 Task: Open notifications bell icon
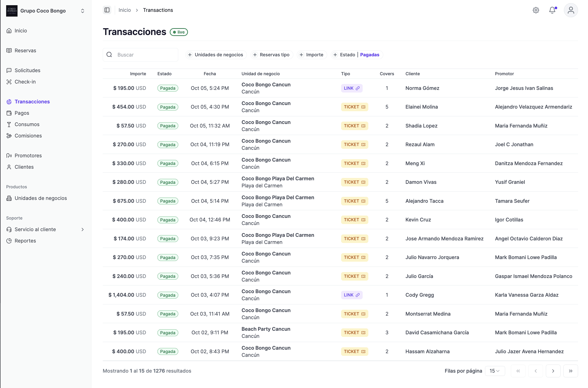(x=552, y=10)
